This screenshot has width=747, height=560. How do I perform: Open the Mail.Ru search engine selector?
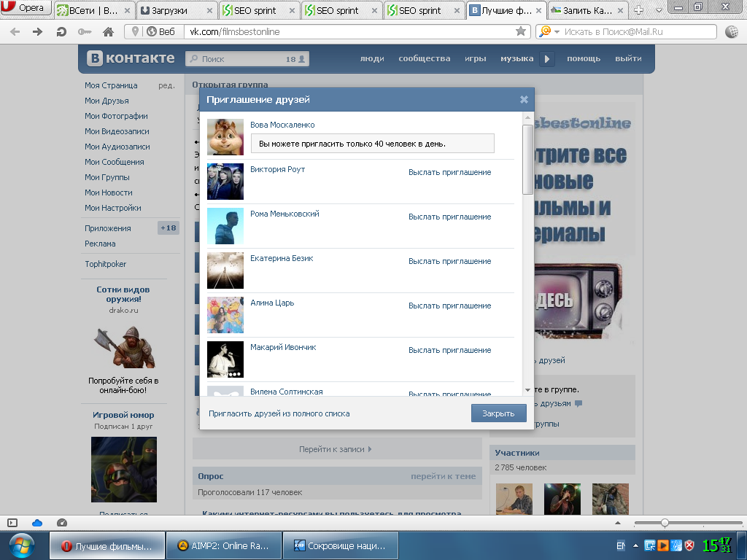point(549,31)
